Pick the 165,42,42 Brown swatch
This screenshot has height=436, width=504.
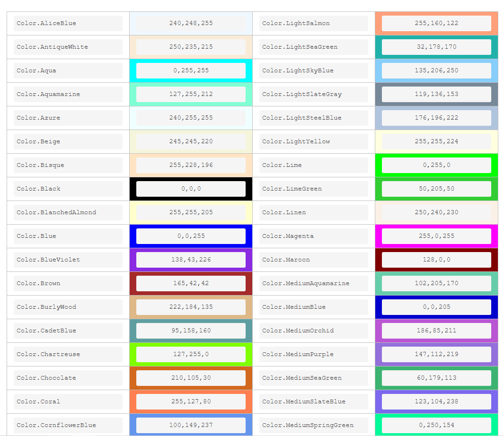(x=191, y=283)
